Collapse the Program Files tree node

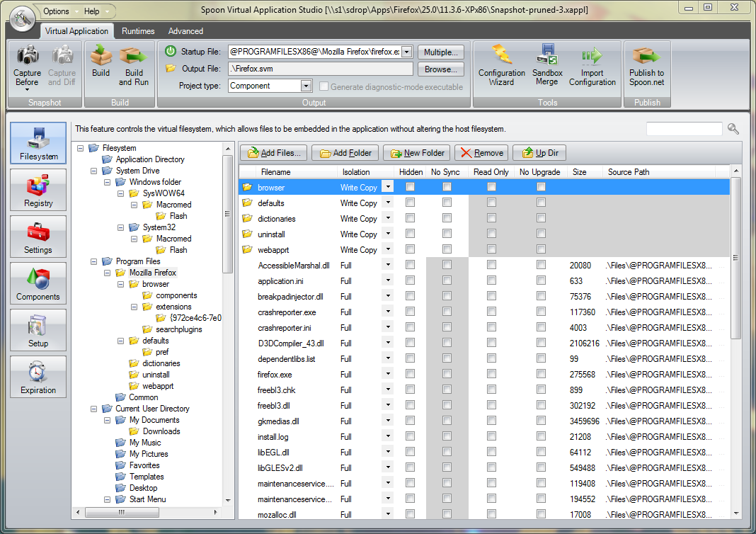click(93, 261)
